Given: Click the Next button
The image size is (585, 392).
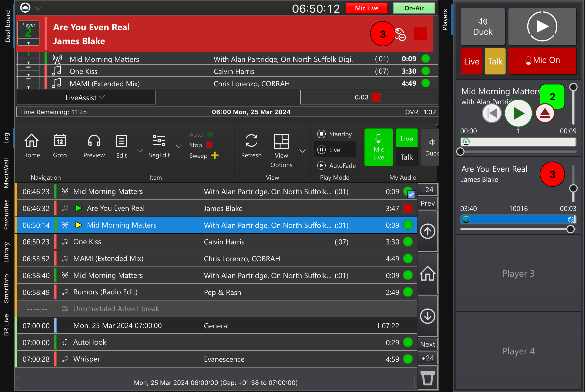Looking at the screenshot, I should click(427, 344).
